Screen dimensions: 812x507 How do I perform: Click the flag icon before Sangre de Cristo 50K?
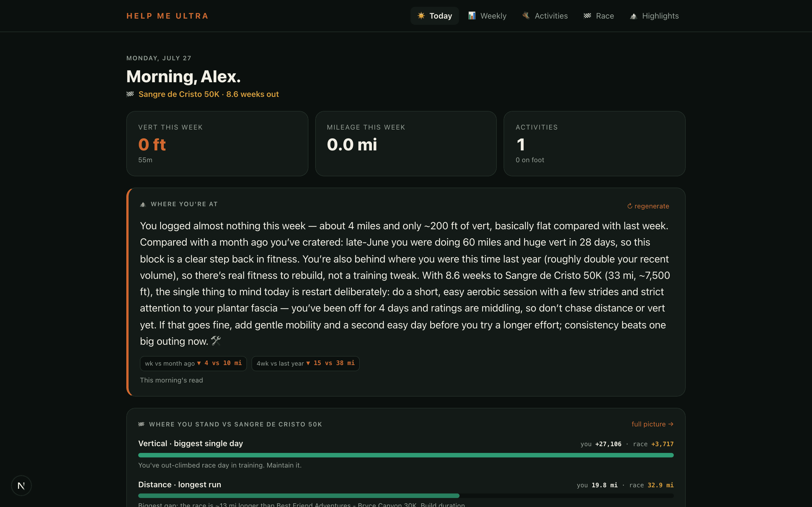click(130, 94)
